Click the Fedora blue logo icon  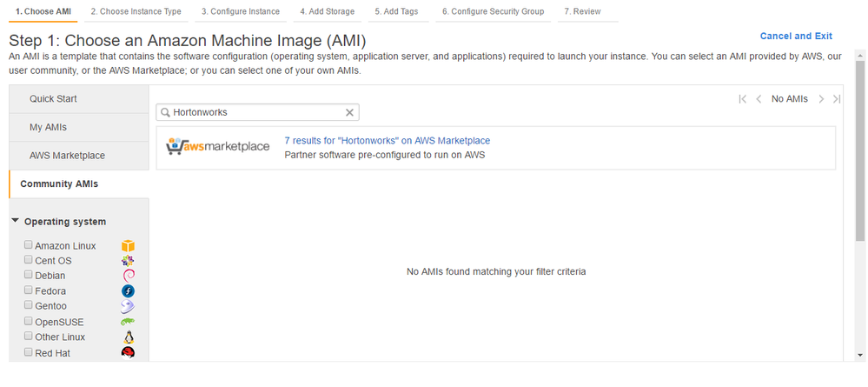(x=128, y=291)
